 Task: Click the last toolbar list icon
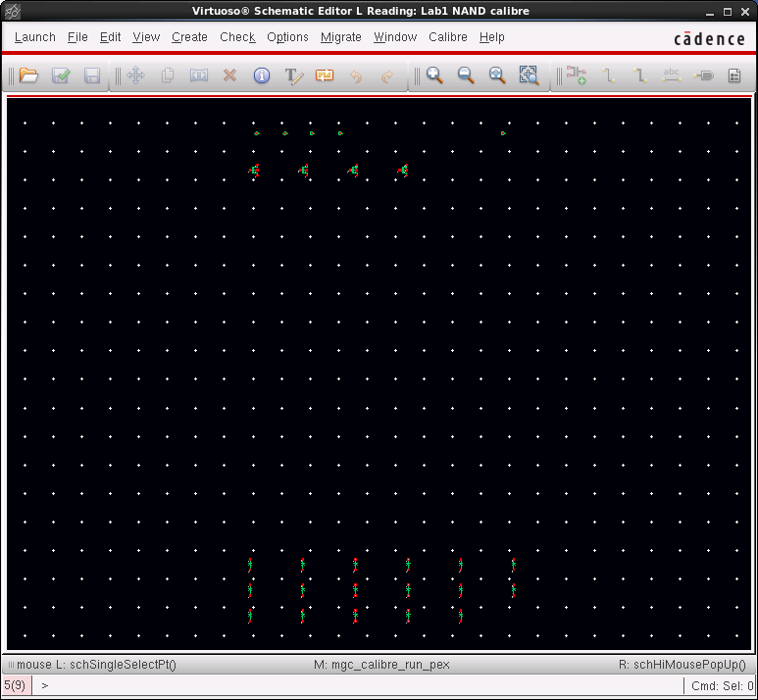click(x=734, y=75)
